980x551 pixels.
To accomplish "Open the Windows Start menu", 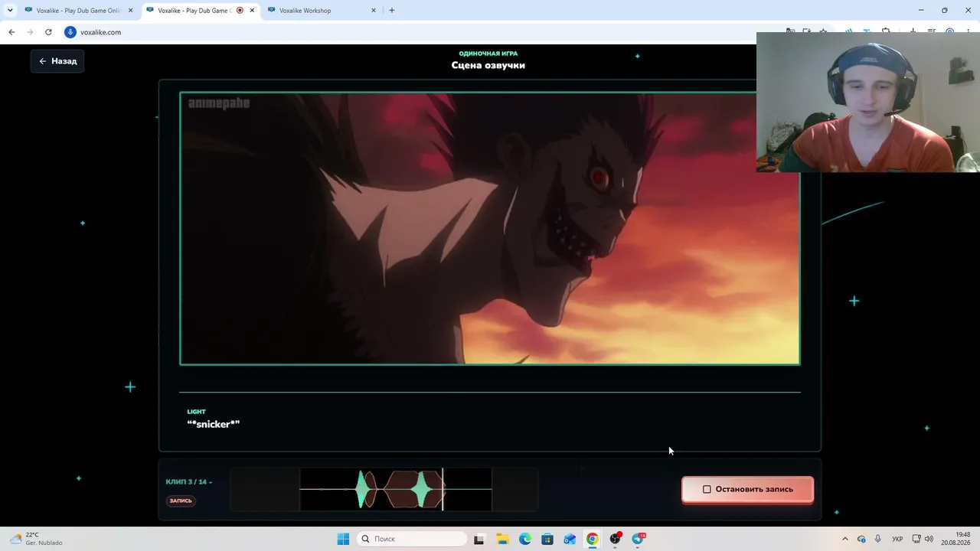I will tap(343, 539).
